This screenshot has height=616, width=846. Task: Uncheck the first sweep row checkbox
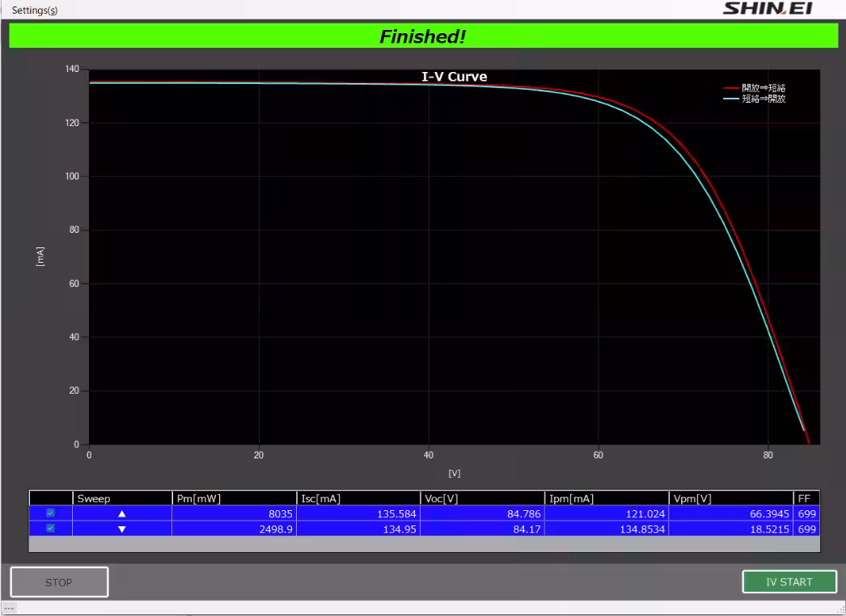pyautogui.click(x=51, y=513)
